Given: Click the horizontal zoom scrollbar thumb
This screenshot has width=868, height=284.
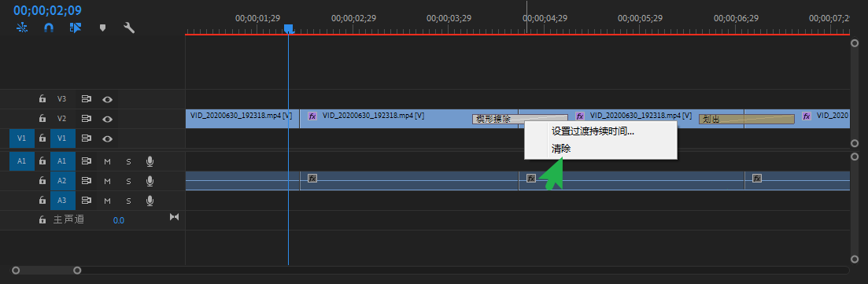Looking at the screenshot, I should coord(46,270).
